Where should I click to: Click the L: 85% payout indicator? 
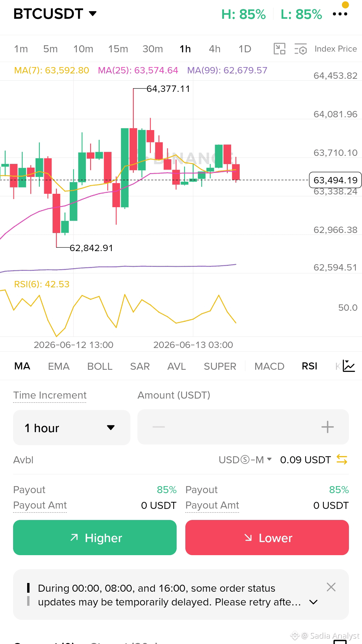point(301,14)
